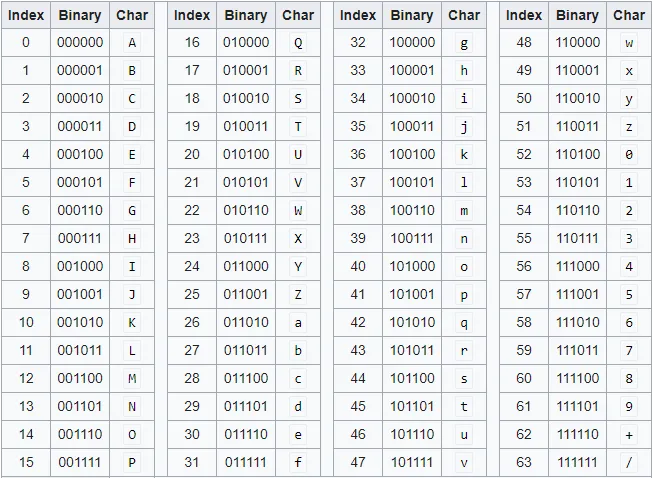Image resolution: width=653 pixels, height=478 pixels.
Task: Select the char cell 'I'
Action: coord(132,266)
